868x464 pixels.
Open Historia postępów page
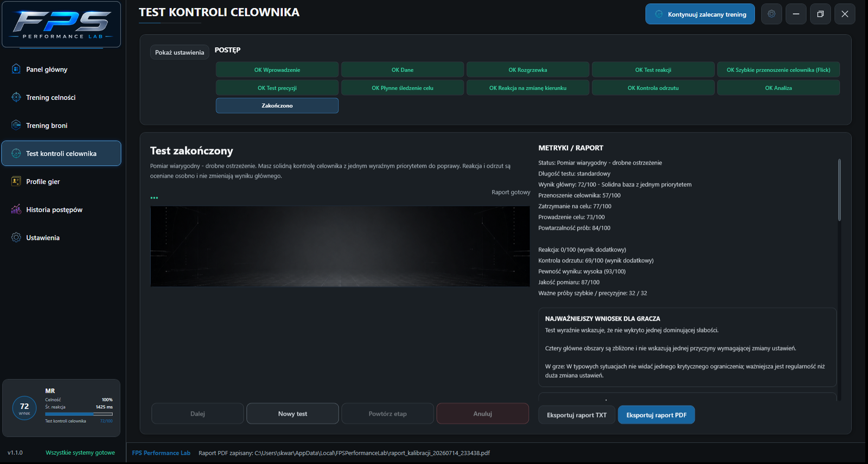[x=61, y=209]
